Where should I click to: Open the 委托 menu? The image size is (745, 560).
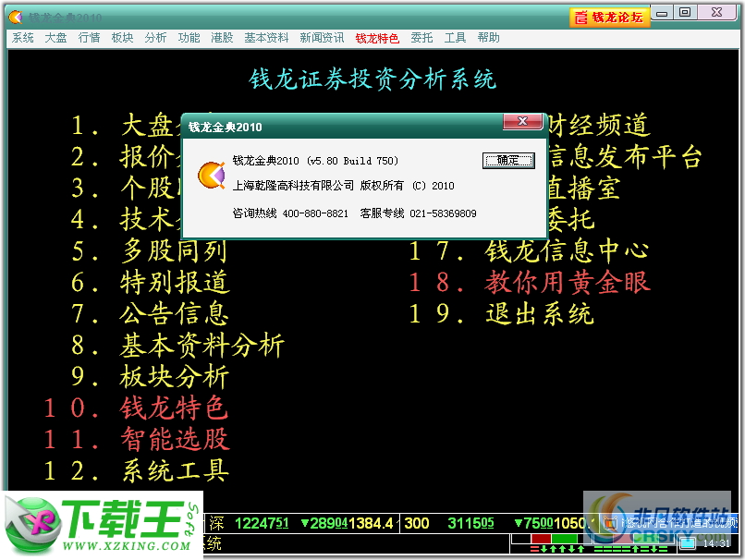click(x=421, y=38)
